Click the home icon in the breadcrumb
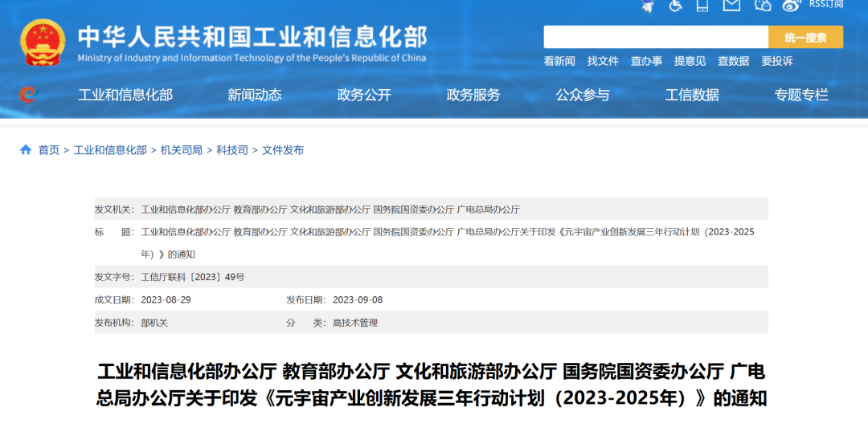Viewport: 868px width, 448px height. [x=26, y=149]
